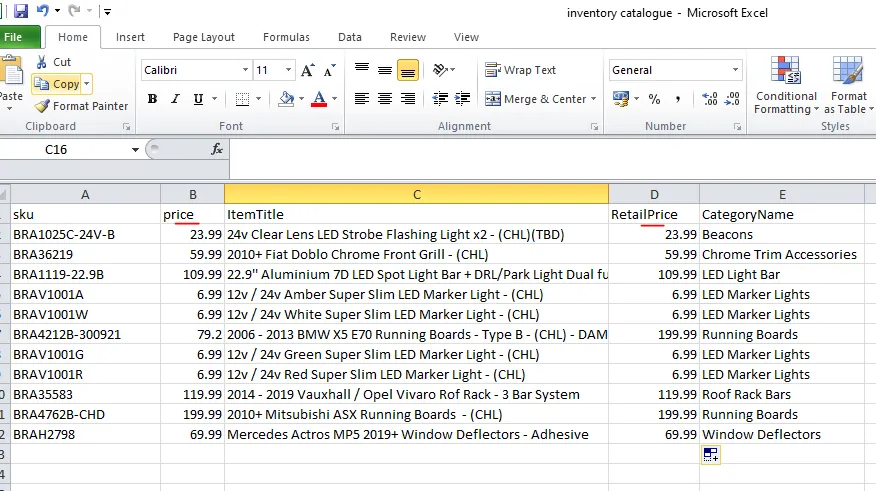Apply the Fill Color bucket

click(x=286, y=99)
